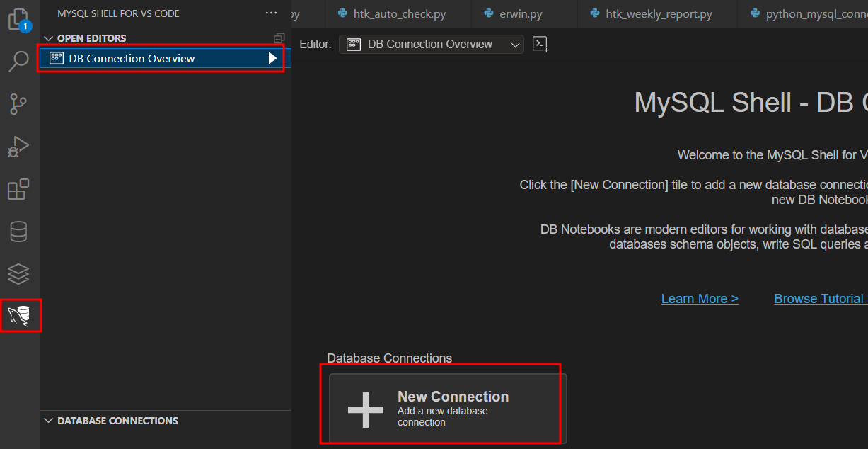Open the sidebar more actions ellipsis
Viewport: 868px width, 449px height.
(x=272, y=13)
